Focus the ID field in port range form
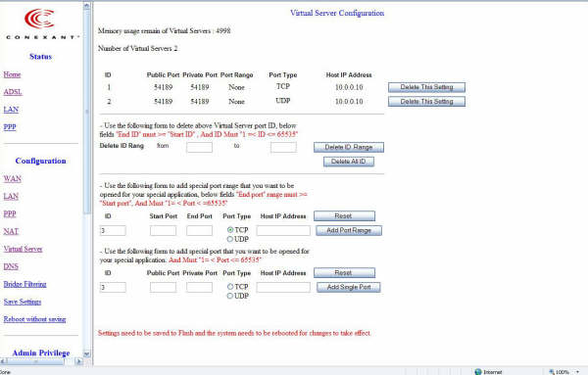The image size is (588, 375). [x=113, y=230]
